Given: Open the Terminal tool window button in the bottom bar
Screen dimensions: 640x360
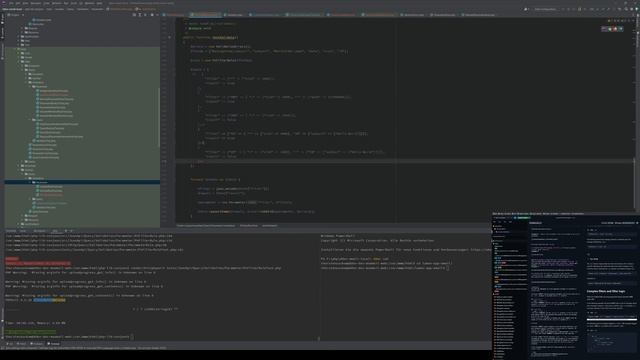Looking at the screenshot, I should 53,344.
